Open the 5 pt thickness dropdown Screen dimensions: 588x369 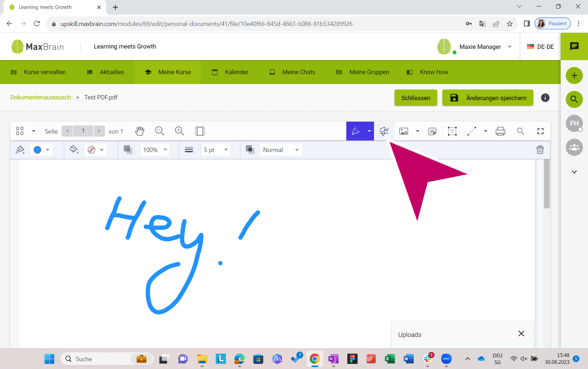click(216, 150)
